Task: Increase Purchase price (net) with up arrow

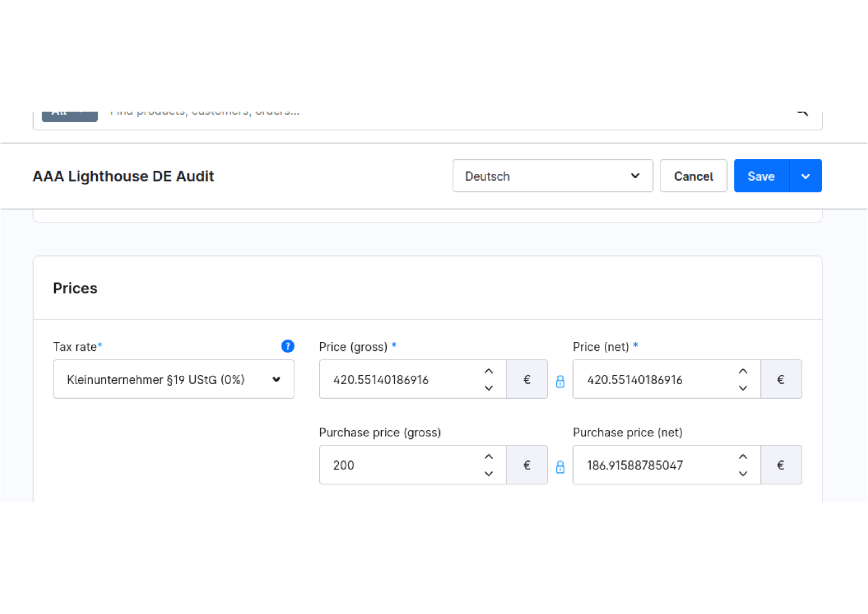Action: [x=743, y=457]
